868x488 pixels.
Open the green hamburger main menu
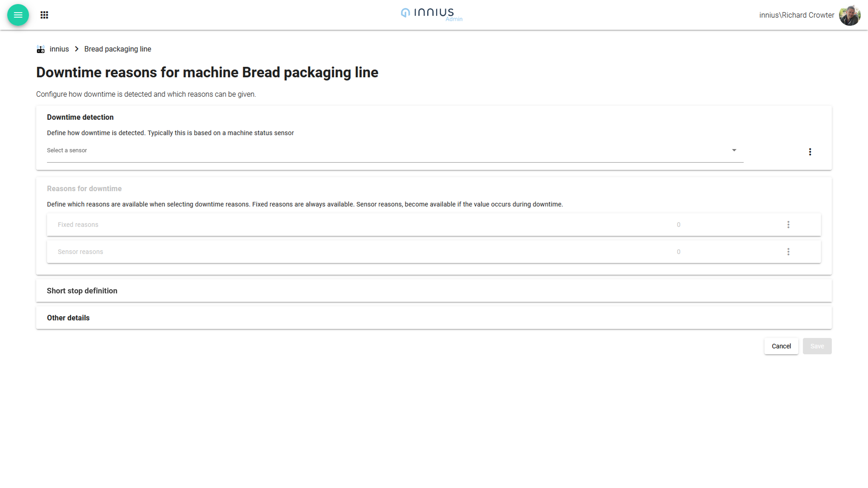[18, 15]
